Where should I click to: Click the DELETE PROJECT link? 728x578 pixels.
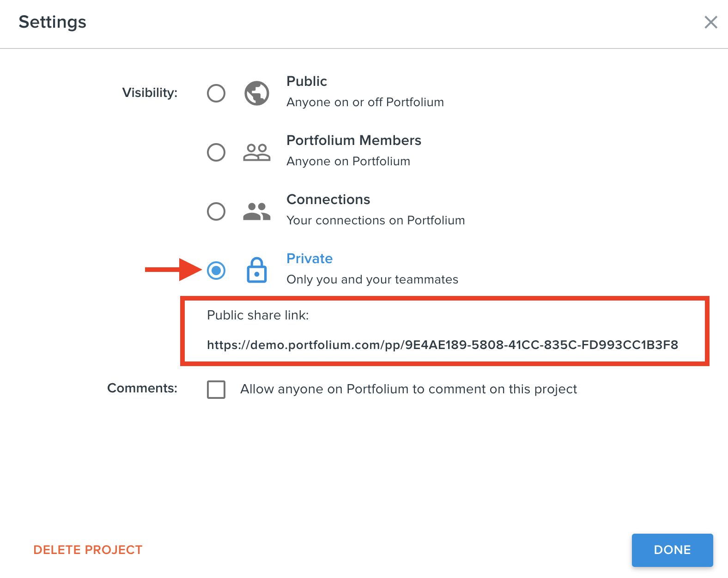click(88, 550)
